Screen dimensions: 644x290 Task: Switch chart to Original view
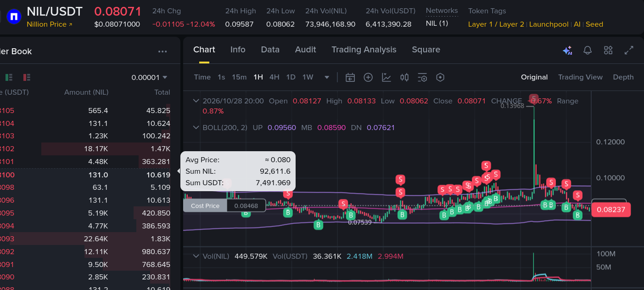pyautogui.click(x=534, y=77)
